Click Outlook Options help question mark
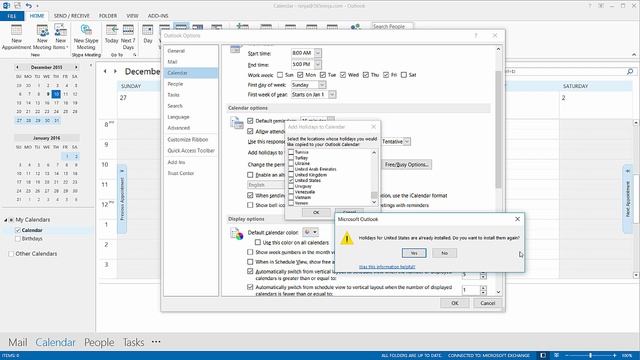Viewport: 640px width, 360px height. pos(476,36)
